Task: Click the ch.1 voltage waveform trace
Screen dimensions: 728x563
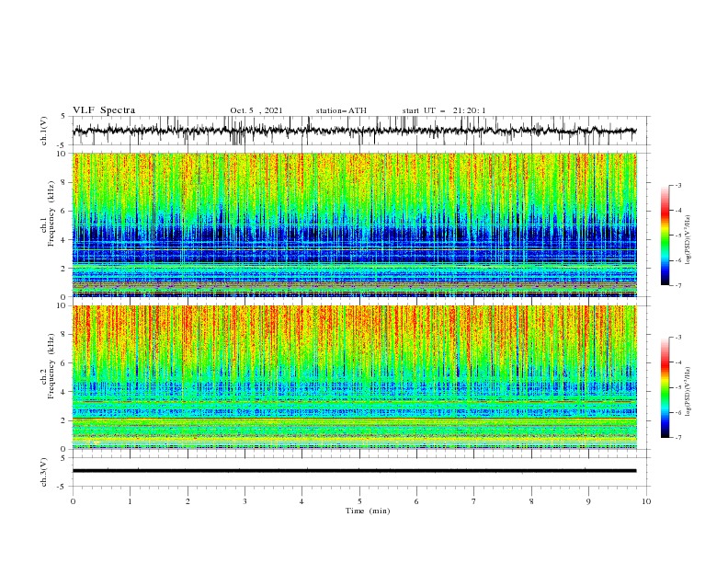Action: coord(354,131)
